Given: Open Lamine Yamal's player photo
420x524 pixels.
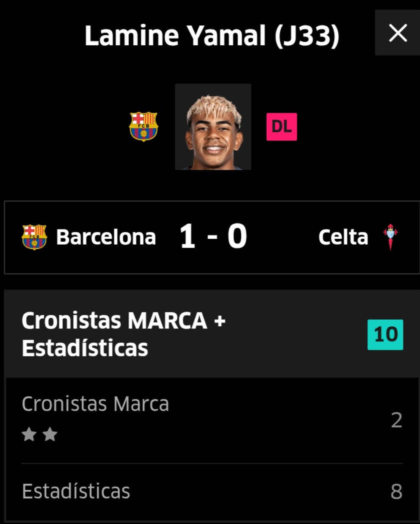Looking at the screenshot, I should tap(213, 127).
